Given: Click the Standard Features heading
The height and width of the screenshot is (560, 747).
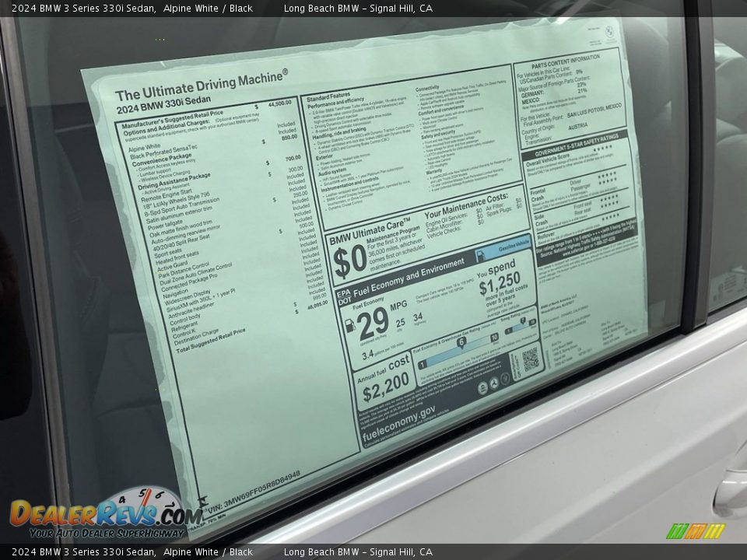Looking at the screenshot, I should pyautogui.click(x=328, y=96).
